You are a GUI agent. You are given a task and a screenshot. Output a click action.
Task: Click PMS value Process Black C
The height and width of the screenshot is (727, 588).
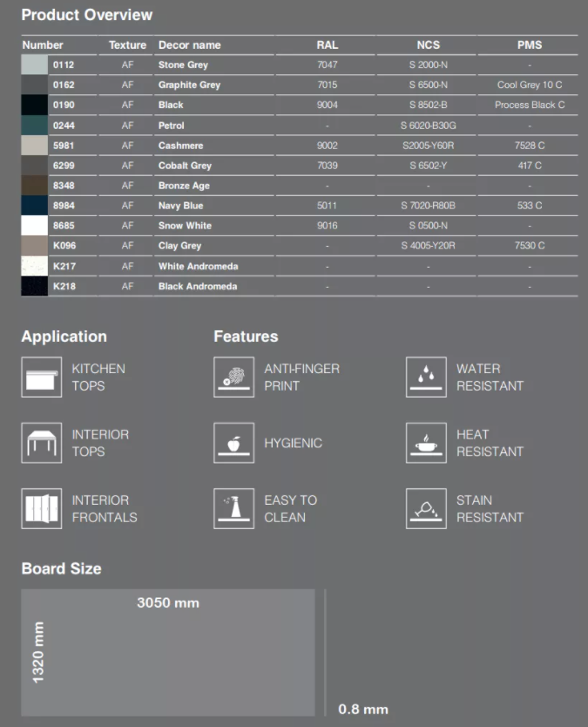pos(530,105)
